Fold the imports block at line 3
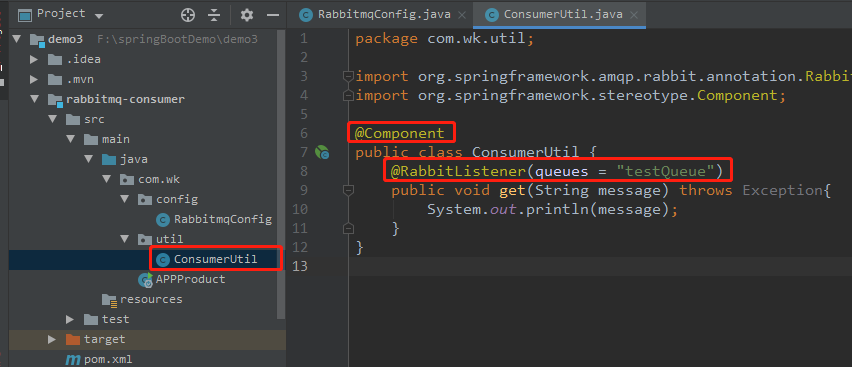Screen dimensions: 852x367 click(x=348, y=76)
